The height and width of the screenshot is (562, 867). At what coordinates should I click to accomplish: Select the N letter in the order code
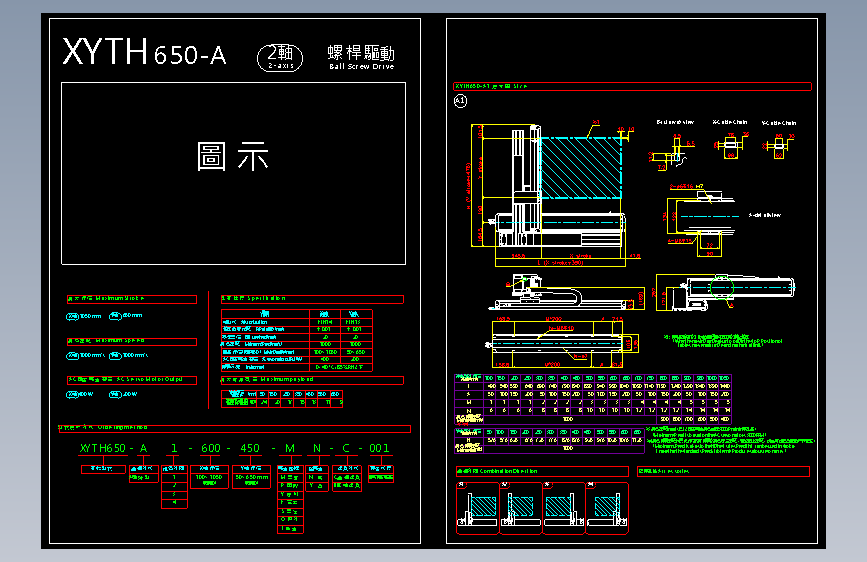coord(317,448)
